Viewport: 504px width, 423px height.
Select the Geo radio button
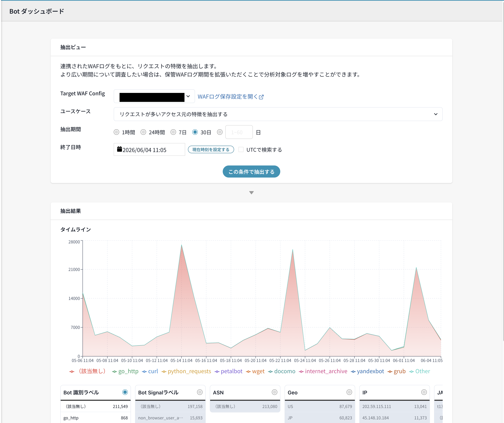coord(349,392)
